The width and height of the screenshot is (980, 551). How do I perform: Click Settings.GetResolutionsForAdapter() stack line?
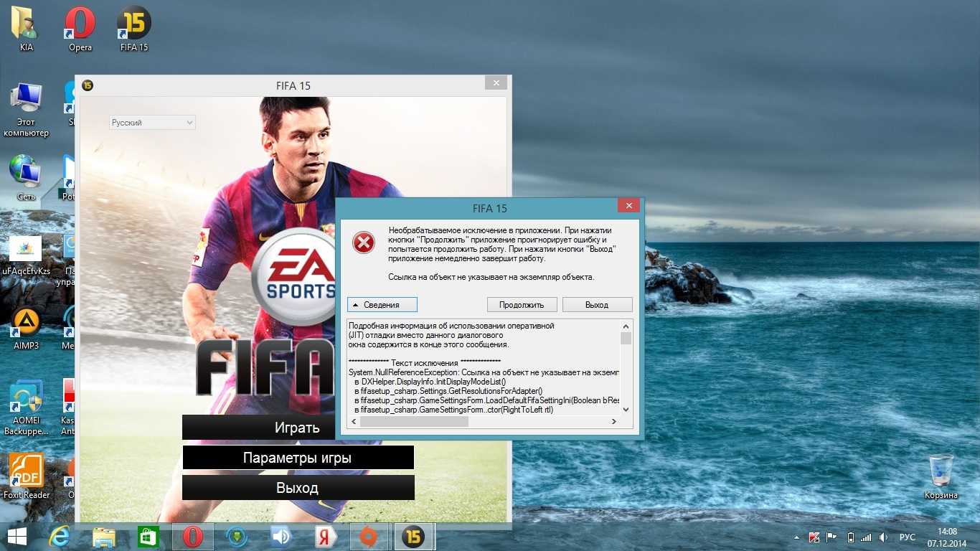pos(448,391)
